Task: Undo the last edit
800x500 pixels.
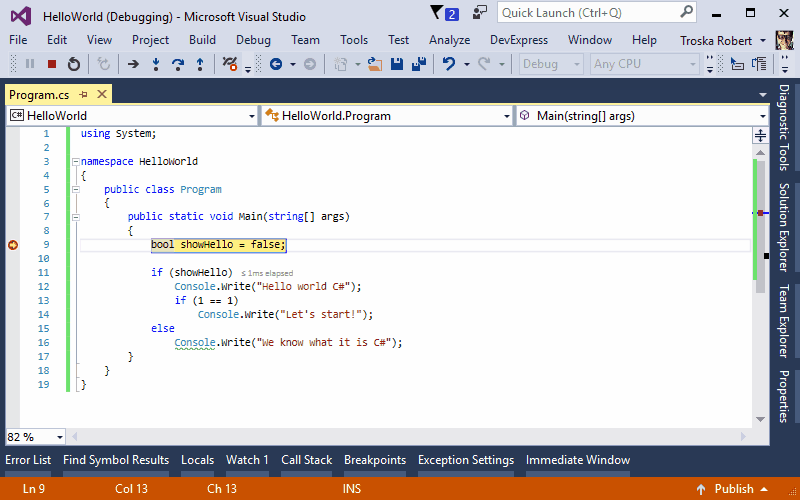Action: point(449,64)
